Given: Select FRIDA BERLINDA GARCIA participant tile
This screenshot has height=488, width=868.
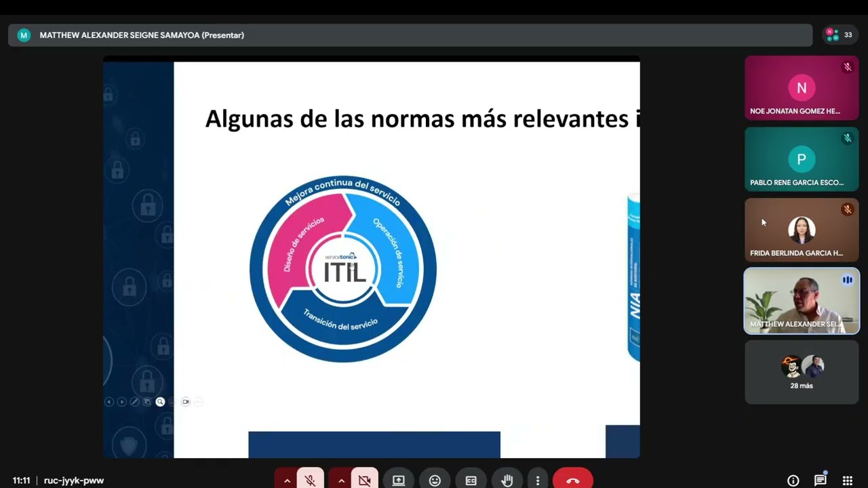Looking at the screenshot, I should (x=802, y=230).
